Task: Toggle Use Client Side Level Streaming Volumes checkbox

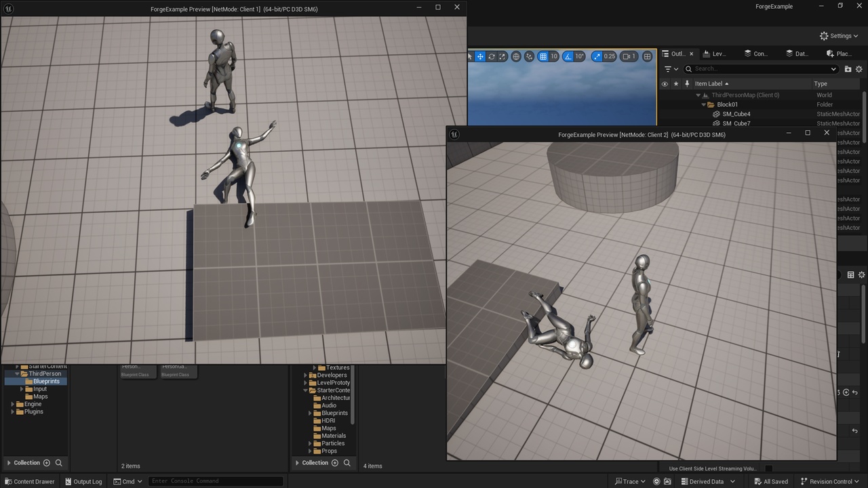Action: point(768,468)
